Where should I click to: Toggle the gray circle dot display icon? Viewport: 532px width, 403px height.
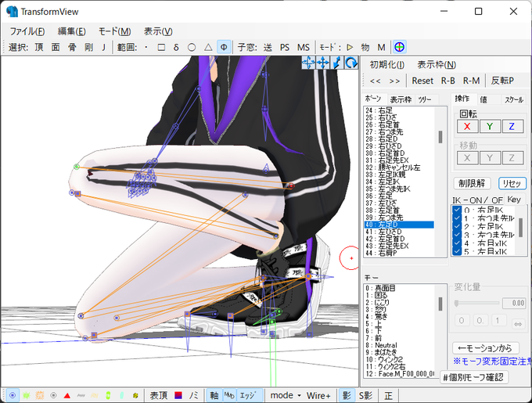coord(53,395)
